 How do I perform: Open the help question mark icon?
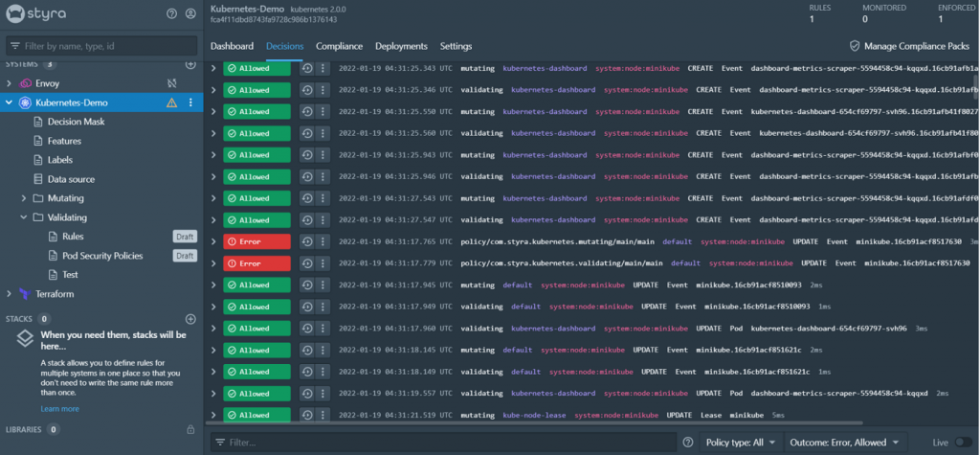coord(172,13)
